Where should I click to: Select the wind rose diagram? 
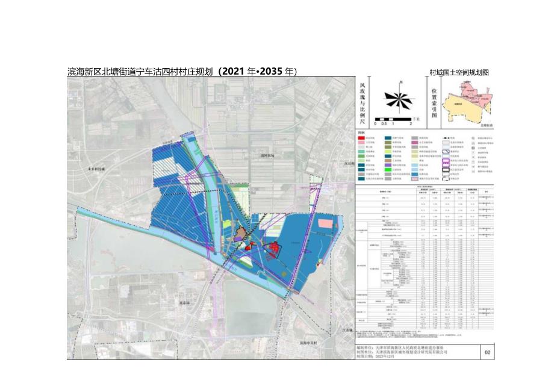(400, 98)
